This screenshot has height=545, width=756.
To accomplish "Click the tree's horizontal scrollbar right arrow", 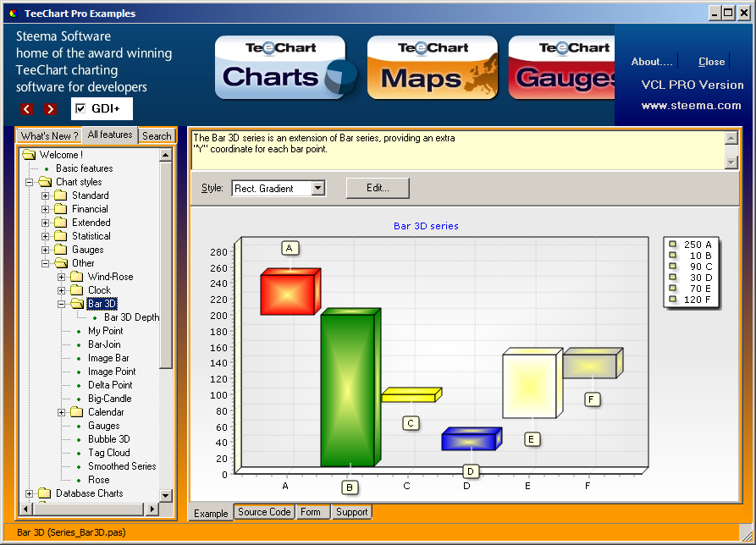I will (x=152, y=509).
